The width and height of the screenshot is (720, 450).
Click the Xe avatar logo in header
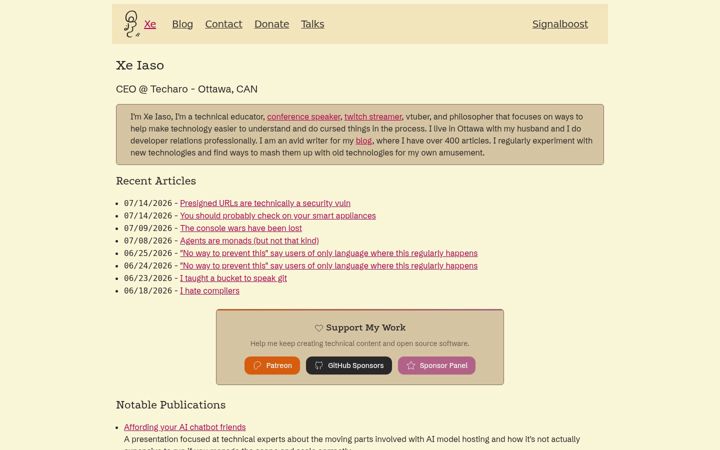click(x=131, y=24)
